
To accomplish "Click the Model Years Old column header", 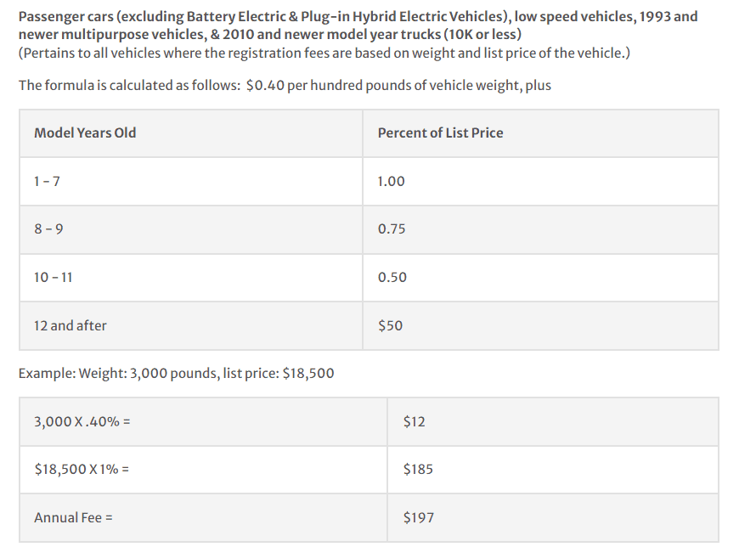I will pos(191,133).
